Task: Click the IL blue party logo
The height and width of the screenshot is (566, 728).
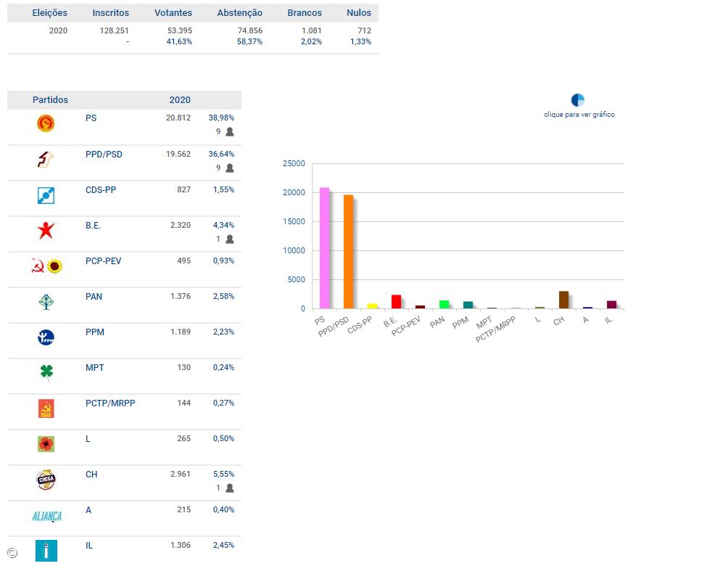Action: coord(46,551)
